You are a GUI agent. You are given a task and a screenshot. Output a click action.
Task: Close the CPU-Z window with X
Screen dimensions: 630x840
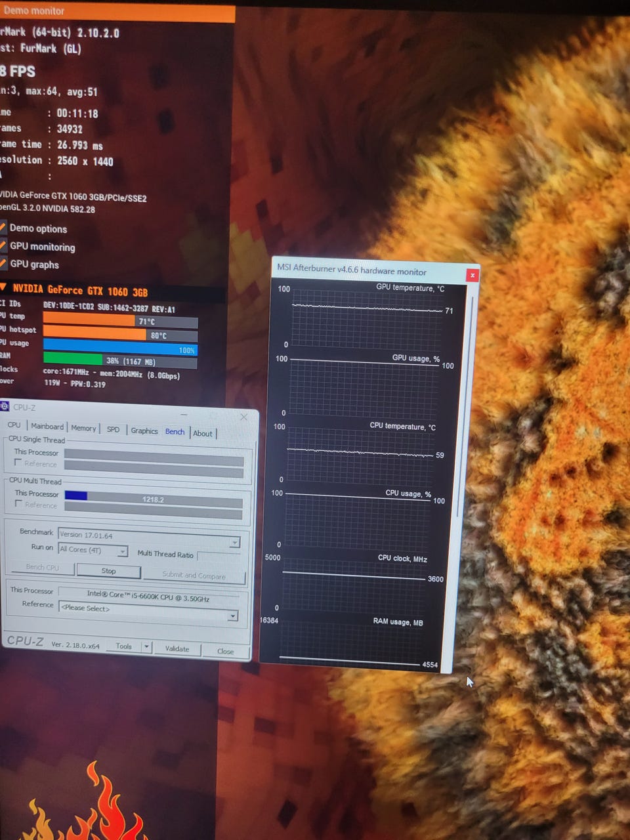[243, 417]
